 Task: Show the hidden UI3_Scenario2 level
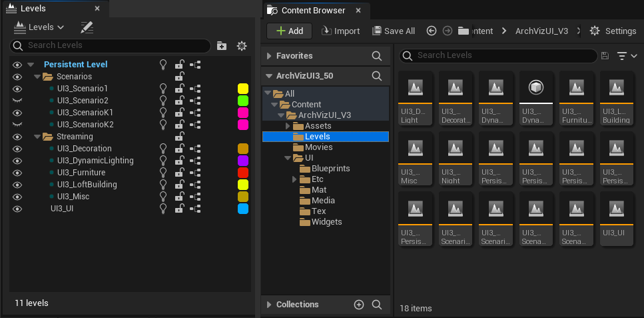17,101
